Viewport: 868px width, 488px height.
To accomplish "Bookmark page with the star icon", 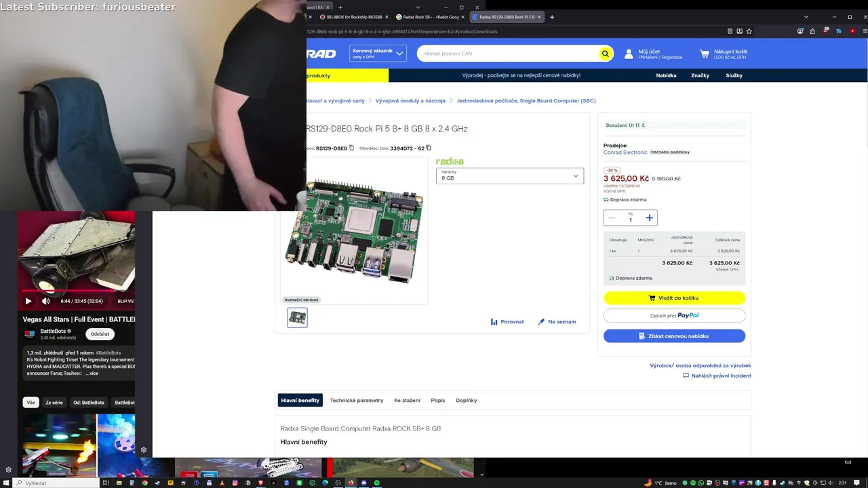I will pos(750,31).
